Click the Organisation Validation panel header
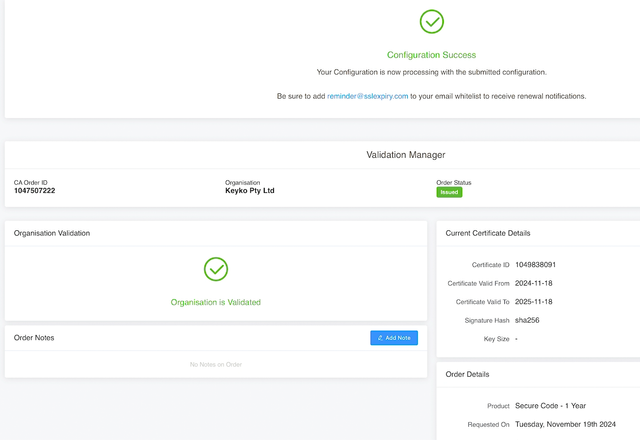The height and width of the screenshot is (440, 640). [x=52, y=233]
